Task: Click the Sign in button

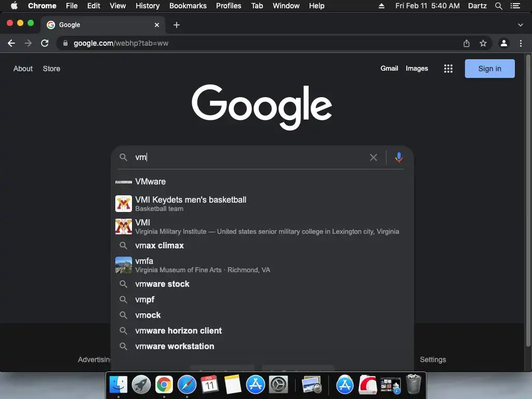Action: [x=489, y=69]
